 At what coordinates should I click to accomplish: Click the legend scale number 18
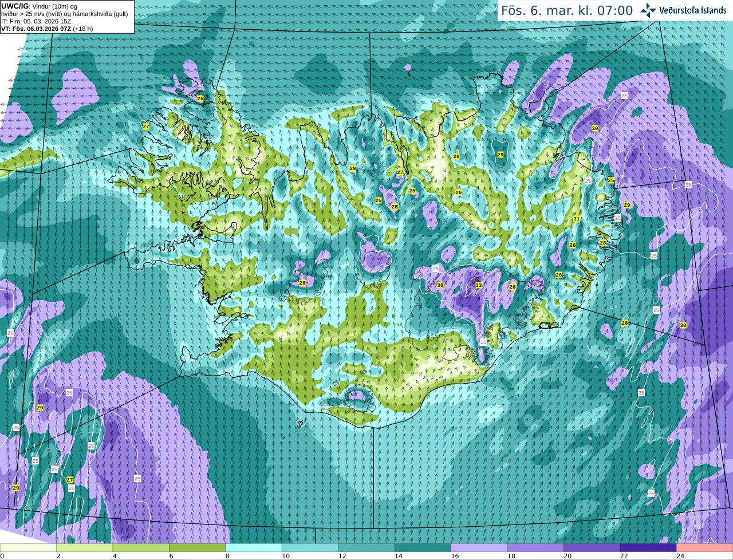pyautogui.click(x=511, y=556)
